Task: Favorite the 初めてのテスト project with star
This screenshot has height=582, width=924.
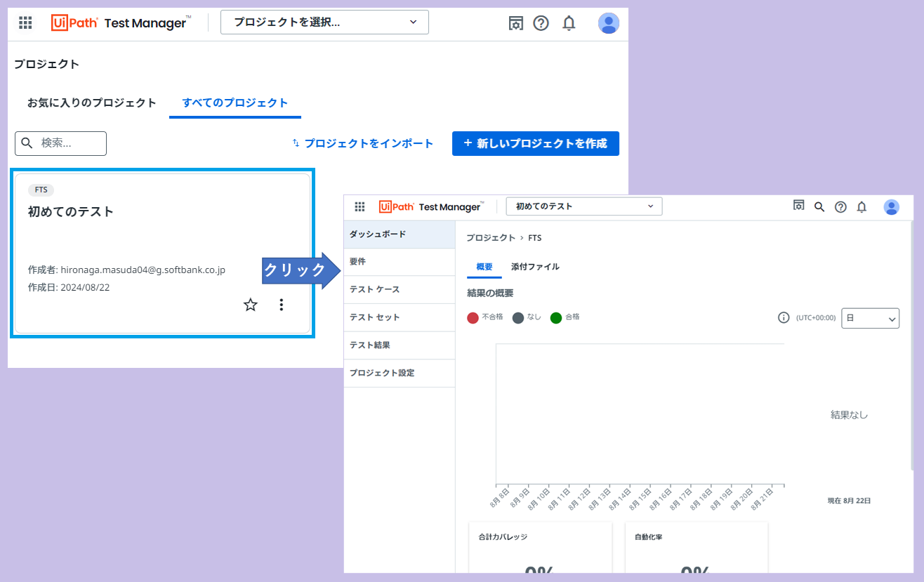Action: (x=251, y=305)
